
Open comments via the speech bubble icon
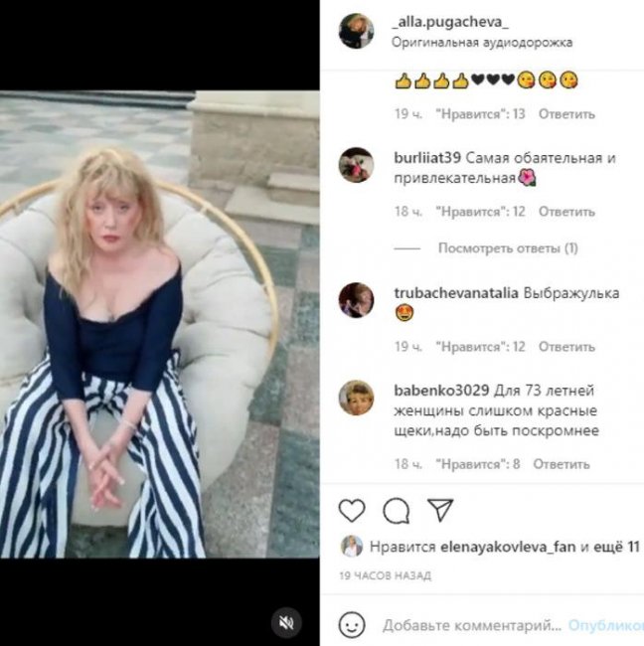(396, 511)
